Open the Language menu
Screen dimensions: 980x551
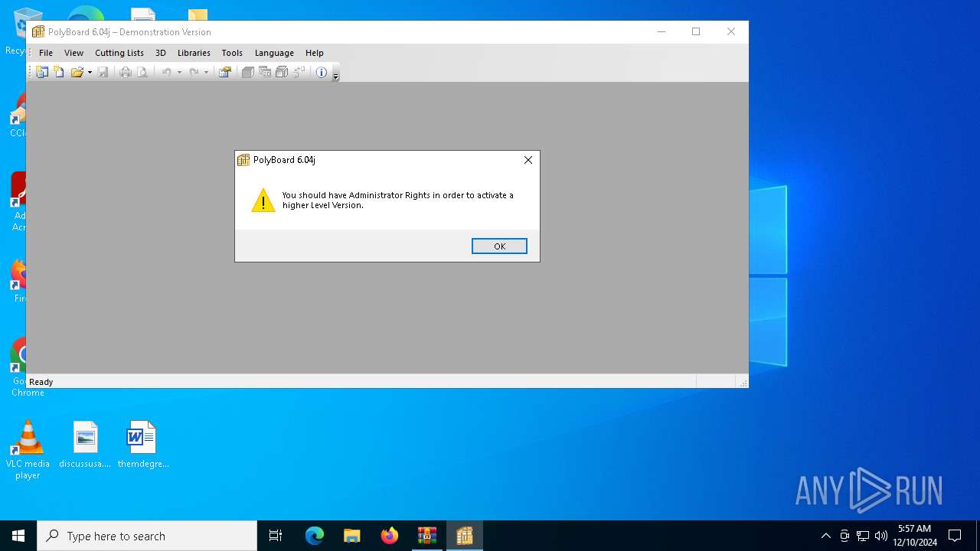[274, 53]
